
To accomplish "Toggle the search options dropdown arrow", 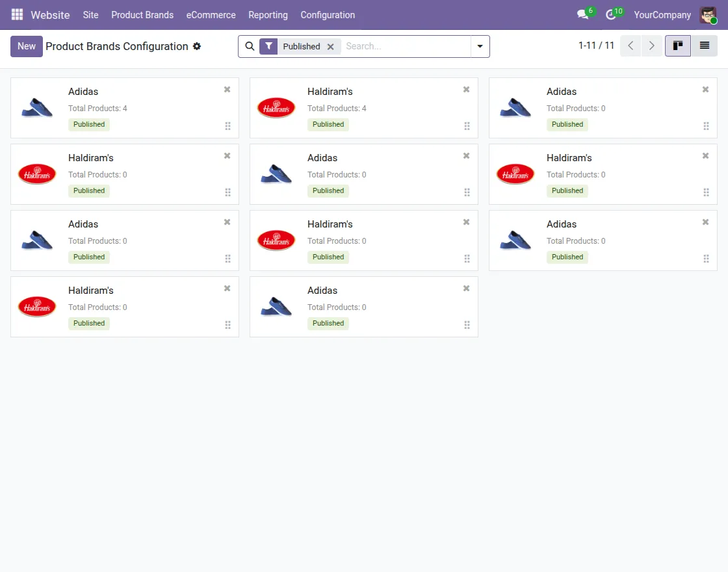I will point(480,46).
